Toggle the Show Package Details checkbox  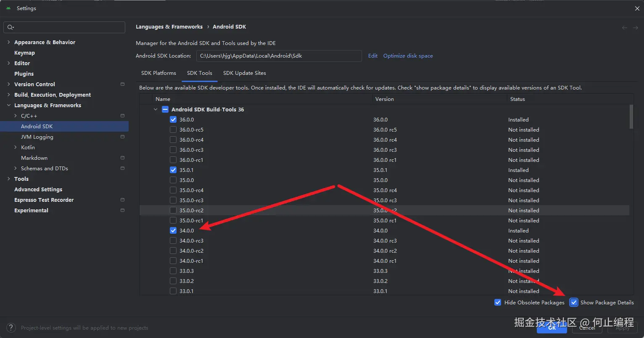pos(574,302)
